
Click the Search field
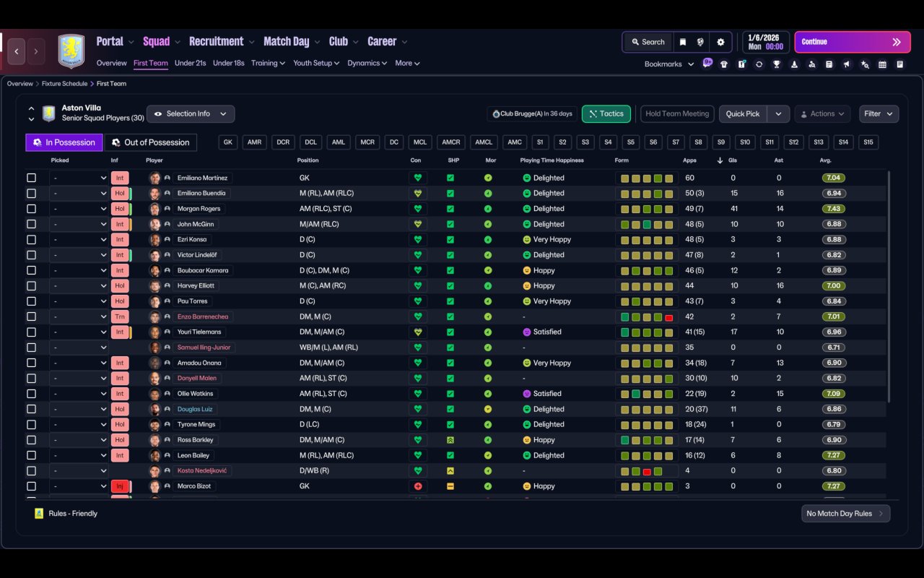(x=648, y=42)
